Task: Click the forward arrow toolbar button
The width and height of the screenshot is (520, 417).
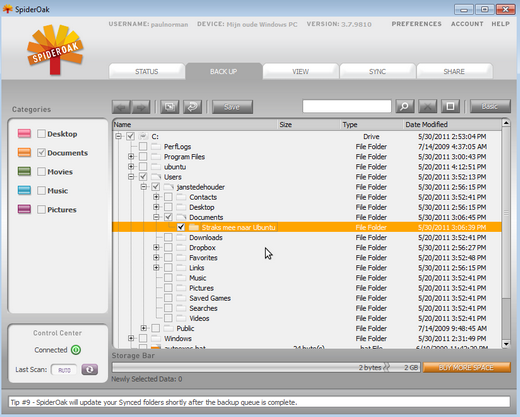Action: (x=141, y=107)
